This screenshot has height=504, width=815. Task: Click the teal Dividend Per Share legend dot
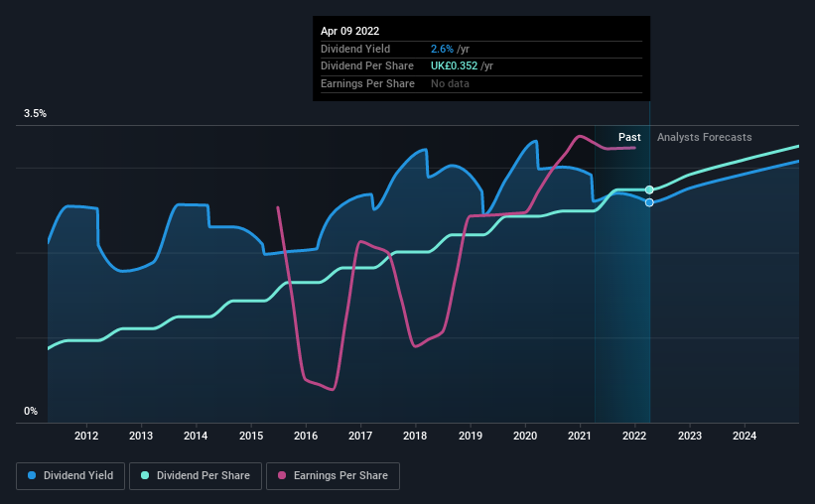pos(145,475)
